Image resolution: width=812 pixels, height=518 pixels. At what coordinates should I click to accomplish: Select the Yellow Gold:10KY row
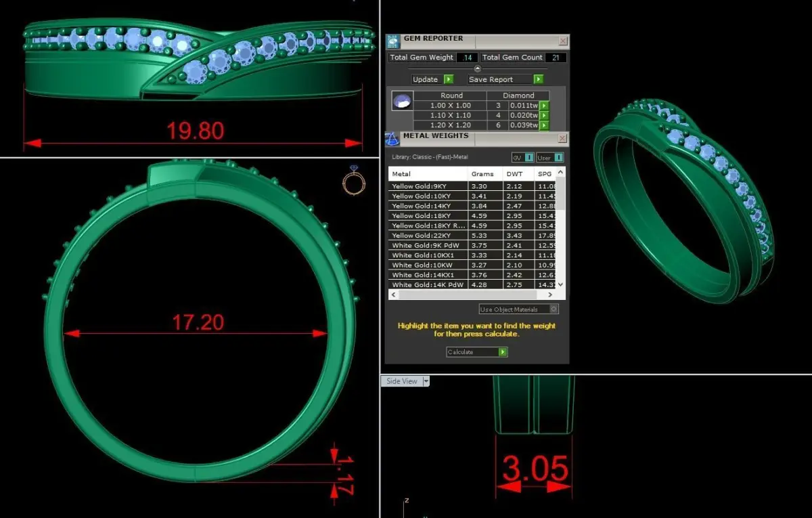point(472,196)
